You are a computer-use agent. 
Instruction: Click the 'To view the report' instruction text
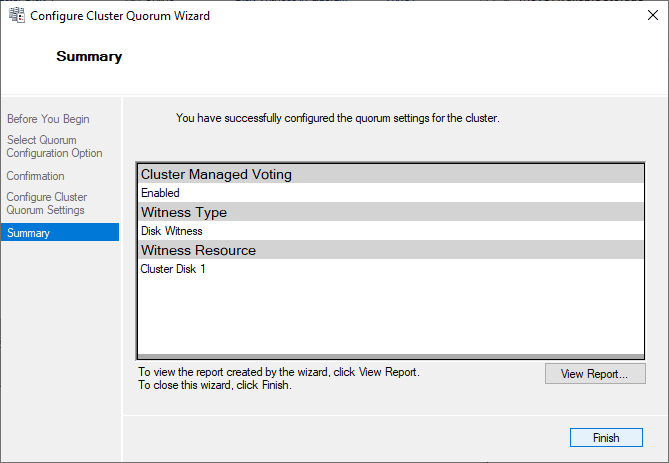pyautogui.click(x=278, y=372)
